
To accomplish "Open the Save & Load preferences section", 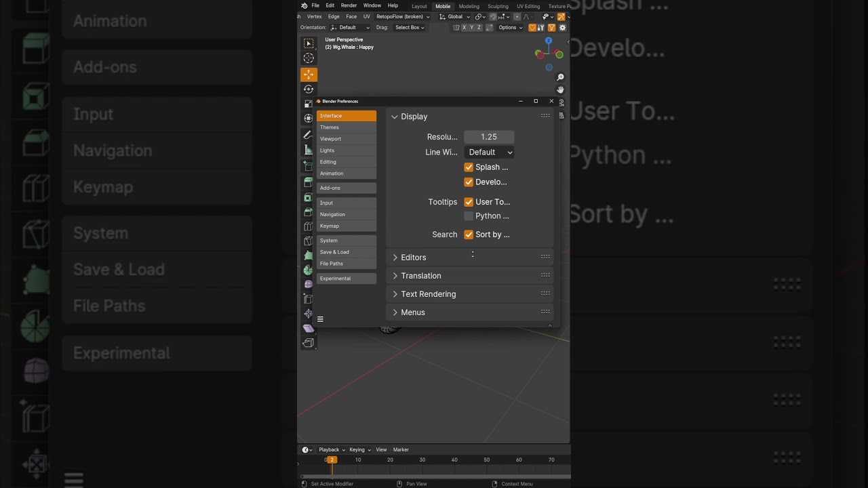I will click(347, 252).
